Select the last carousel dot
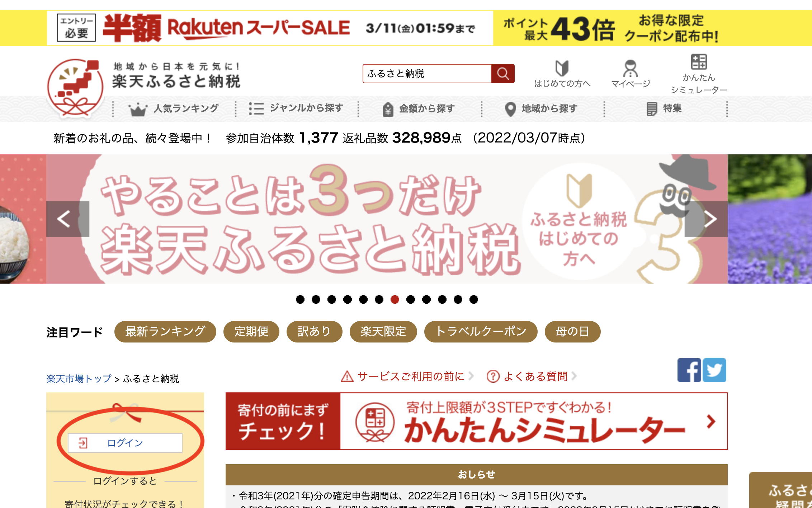Viewport: 812px width, 508px height. coord(474,299)
